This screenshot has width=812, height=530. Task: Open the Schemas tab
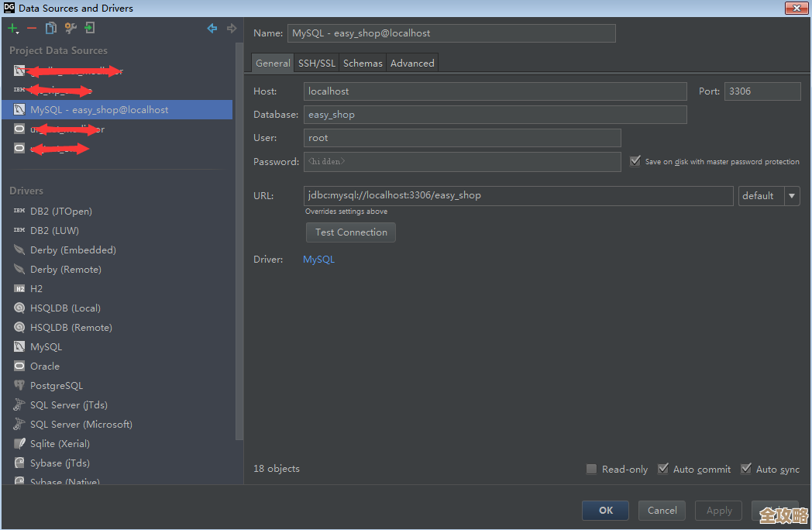(x=363, y=64)
